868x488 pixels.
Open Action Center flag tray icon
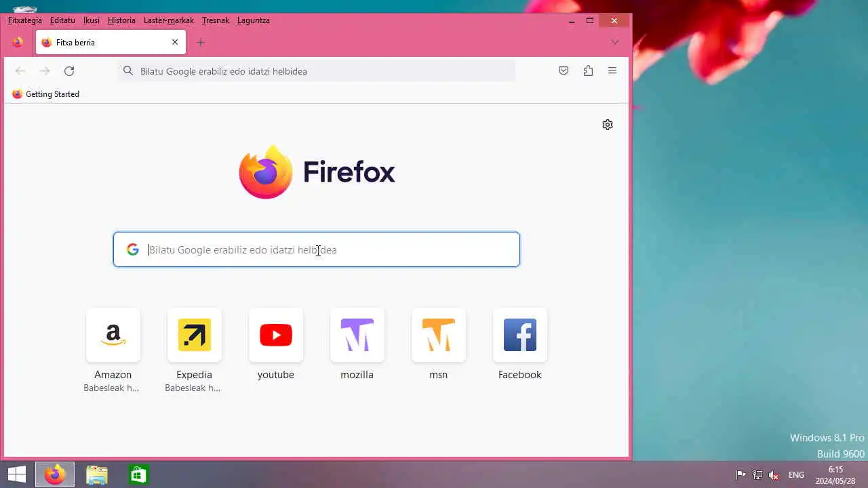[741, 475]
